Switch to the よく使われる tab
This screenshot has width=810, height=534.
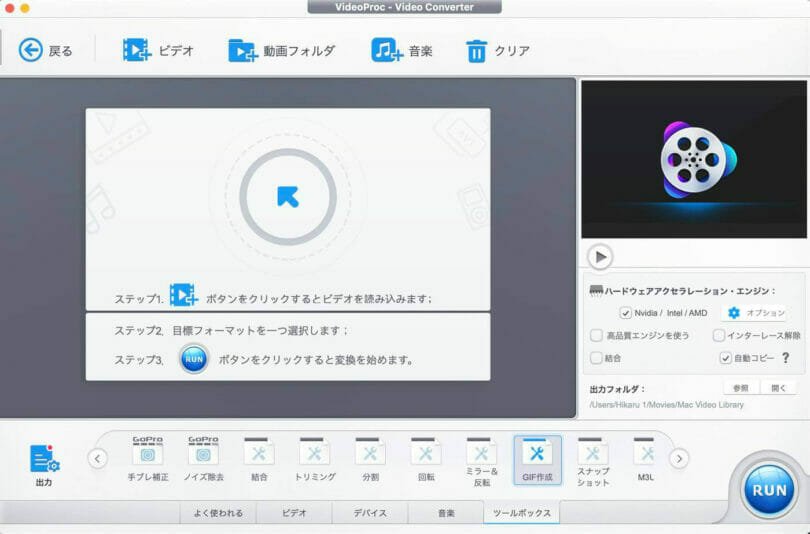click(x=218, y=513)
